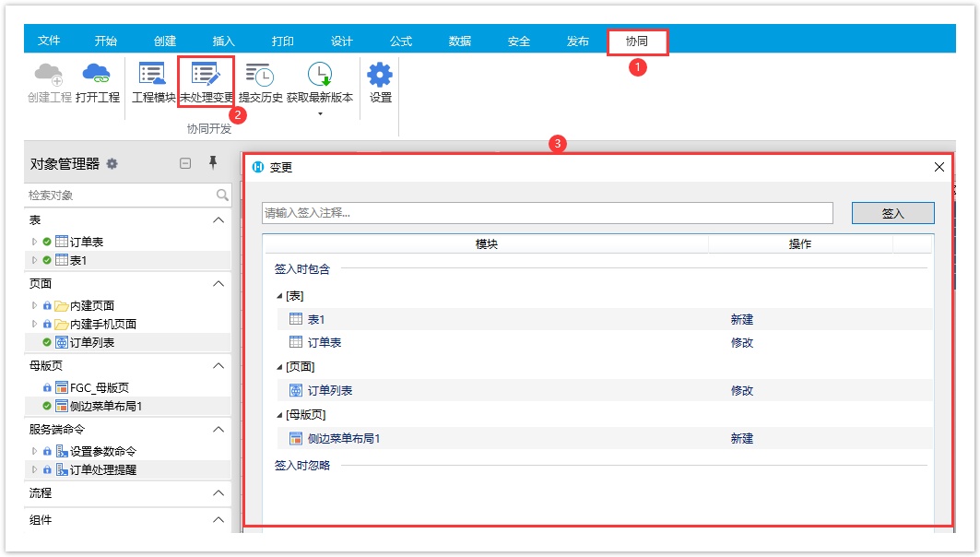The height and width of the screenshot is (557, 980).
Task: Open the 打开工程 cloud link icon
Action: point(97,76)
